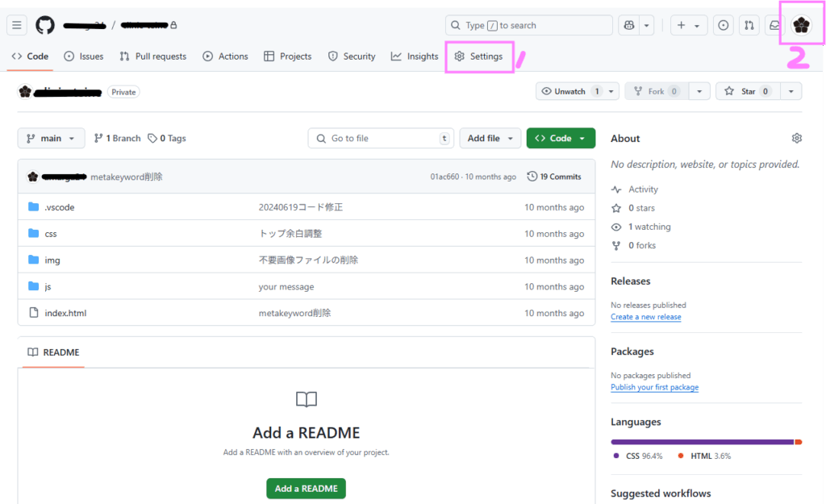Open the css folder

coord(51,234)
